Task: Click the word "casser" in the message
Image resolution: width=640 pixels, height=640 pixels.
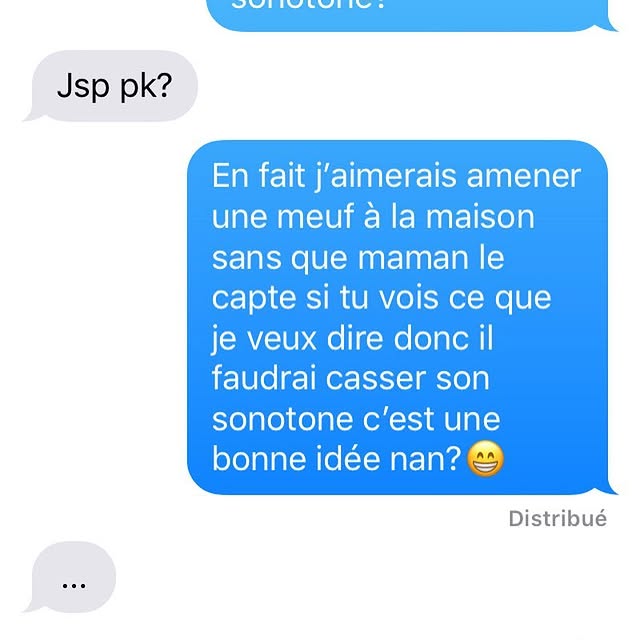Action: point(375,379)
